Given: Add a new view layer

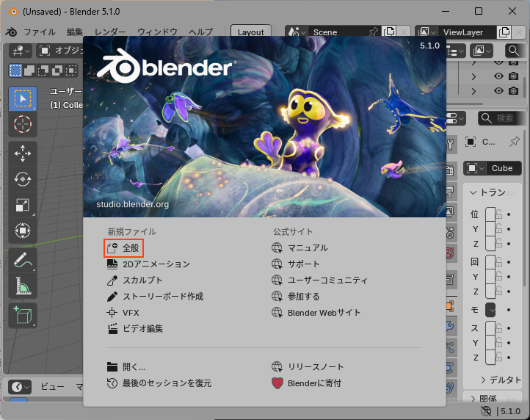Looking at the screenshot, I should (504, 32).
